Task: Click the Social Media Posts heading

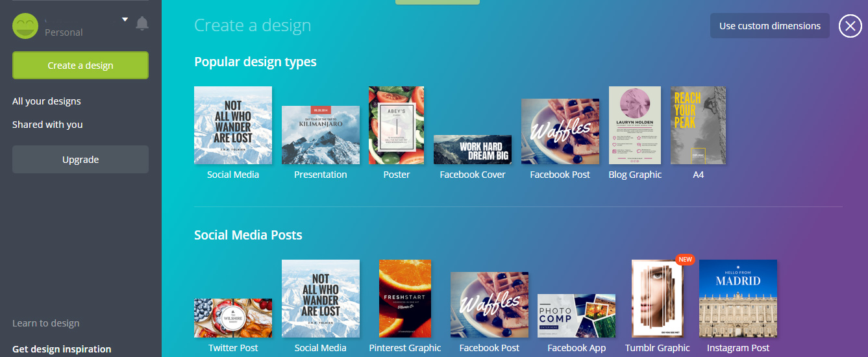Action: 248,235
